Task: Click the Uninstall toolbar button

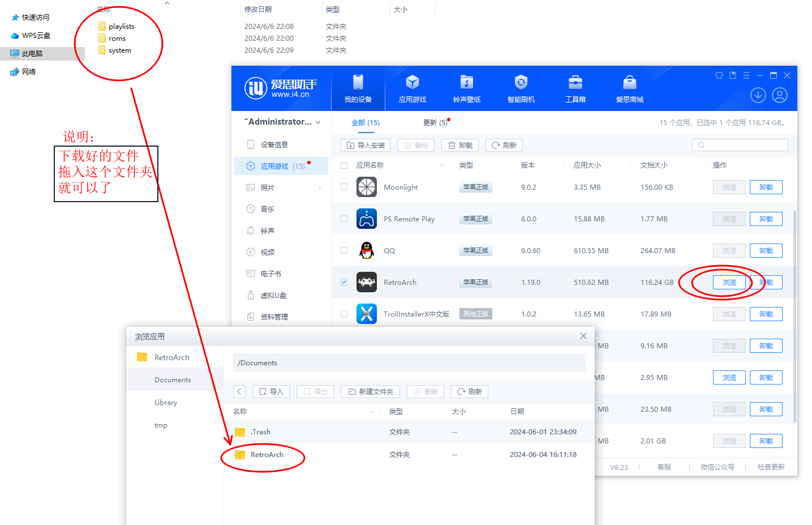Action: 460,146
